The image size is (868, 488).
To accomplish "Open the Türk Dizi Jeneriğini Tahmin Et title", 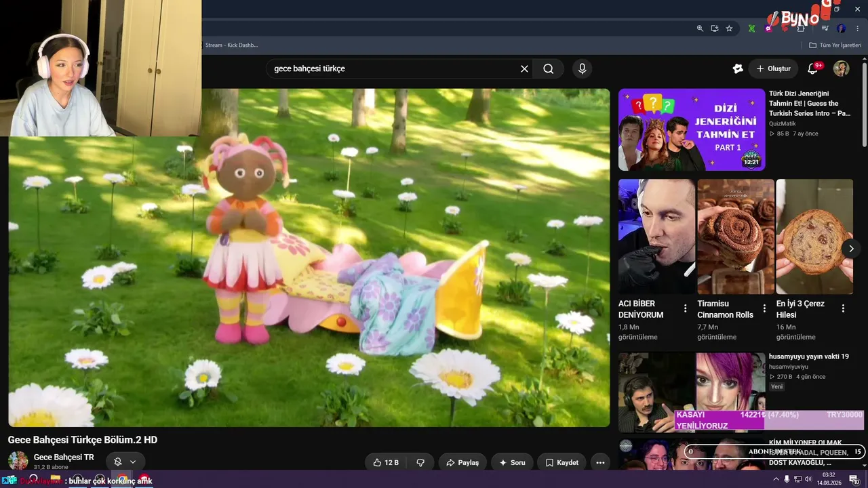I will click(x=810, y=103).
